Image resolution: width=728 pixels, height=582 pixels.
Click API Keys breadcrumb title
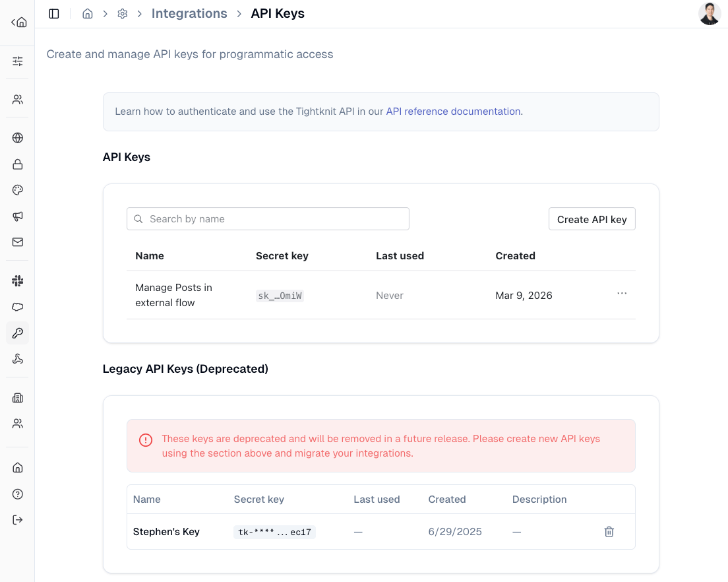point(278,13)
